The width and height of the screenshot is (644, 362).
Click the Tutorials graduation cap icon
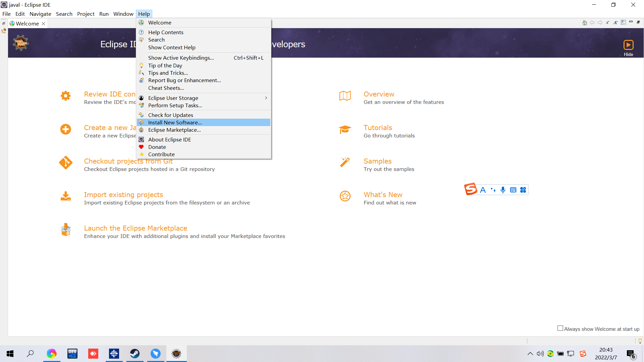point(345,129)
